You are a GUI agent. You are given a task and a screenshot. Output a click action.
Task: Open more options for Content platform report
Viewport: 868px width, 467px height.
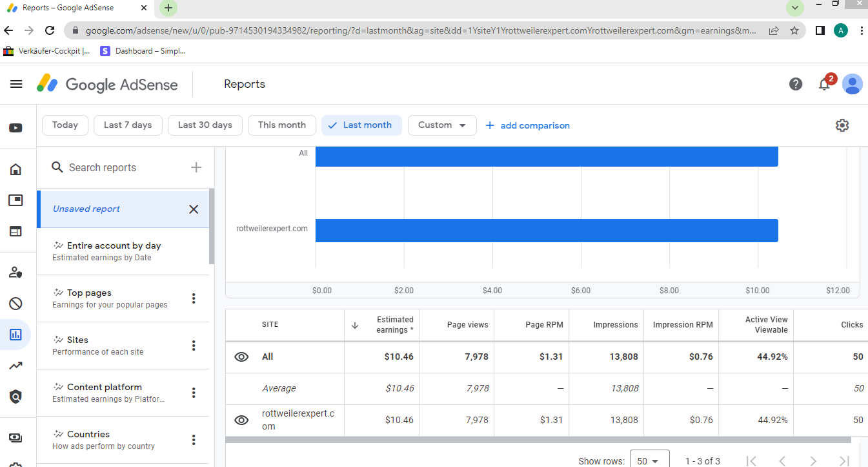point(194,393)
